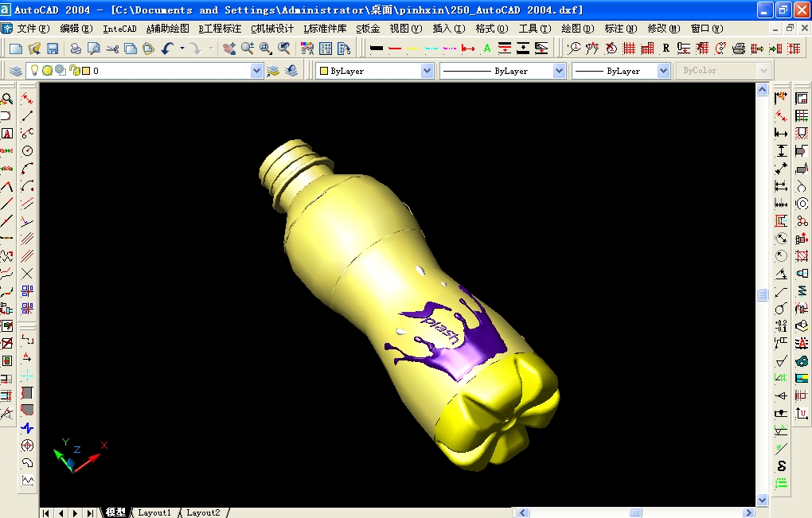Click horizontal scrollbar right arrow
The height and width of the screenshot is (518, 812).
[x=748, y=512]
